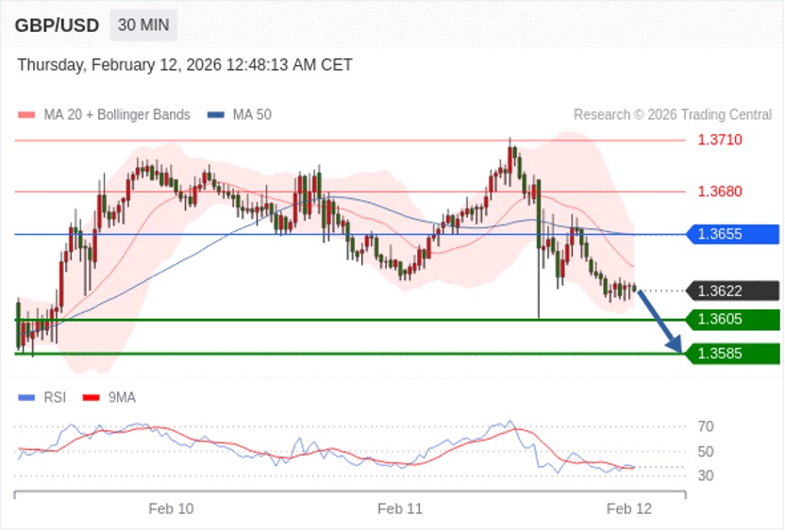Click the RSI 70 level label

[x=705, y=427]
